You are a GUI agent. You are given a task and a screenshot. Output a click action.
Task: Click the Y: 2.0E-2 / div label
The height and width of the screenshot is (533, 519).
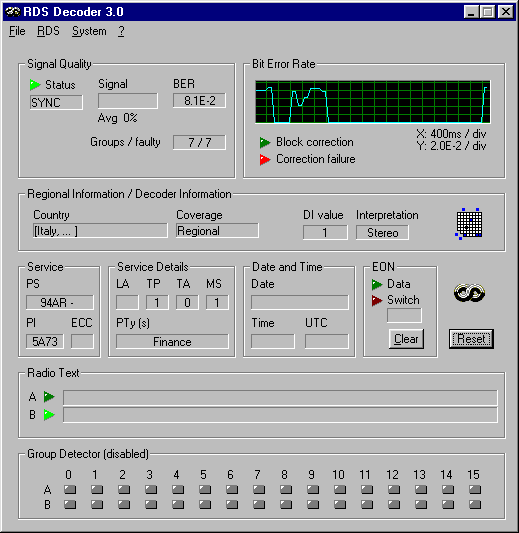click(451, 146)
